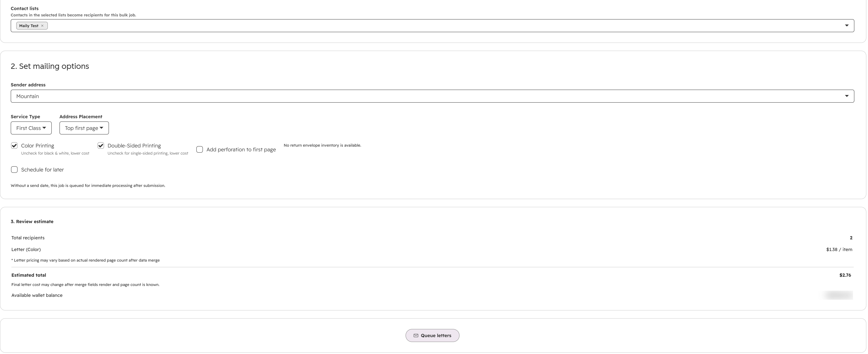
Task: Click the Uncheck for black & white hint
Action: click(55, 153)
